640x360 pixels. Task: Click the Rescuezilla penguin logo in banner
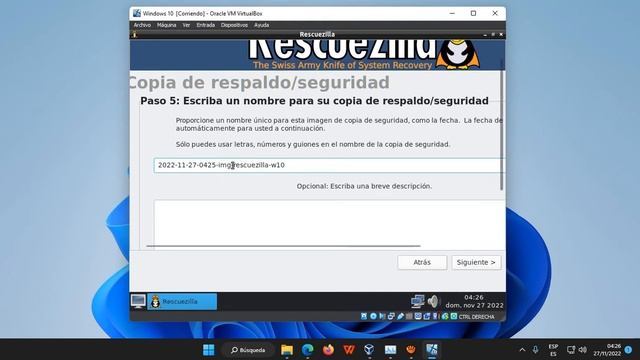(458, 54)
